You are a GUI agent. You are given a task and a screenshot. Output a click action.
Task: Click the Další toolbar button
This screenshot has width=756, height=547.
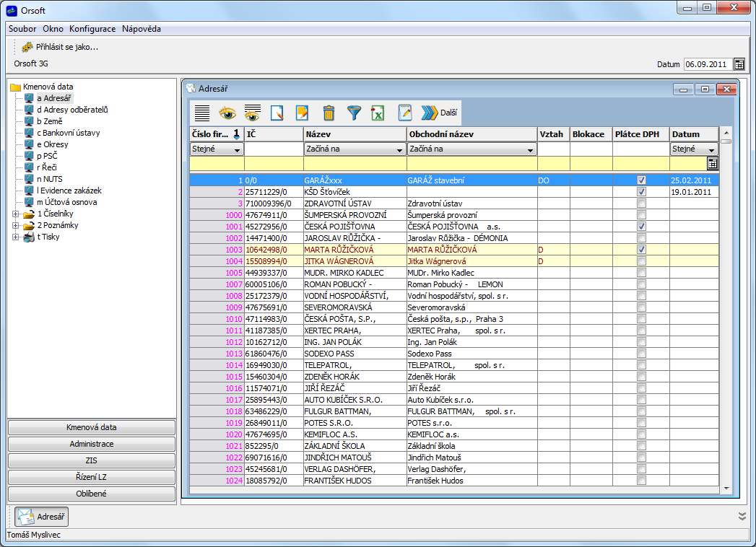[440, 113]
